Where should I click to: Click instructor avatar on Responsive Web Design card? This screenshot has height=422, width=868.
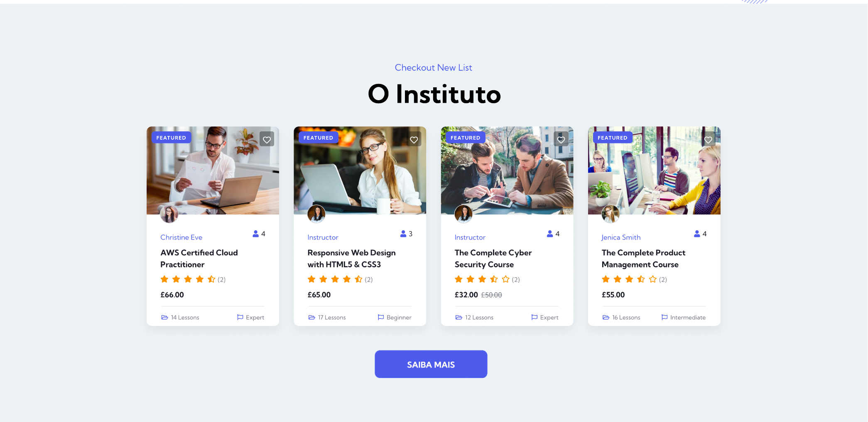316,214
